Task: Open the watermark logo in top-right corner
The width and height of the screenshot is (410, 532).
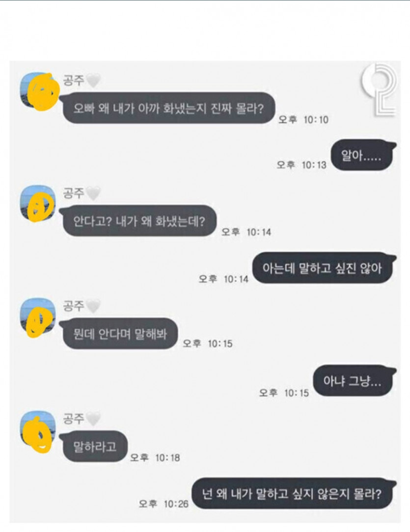Action: (x=379, y=90)
